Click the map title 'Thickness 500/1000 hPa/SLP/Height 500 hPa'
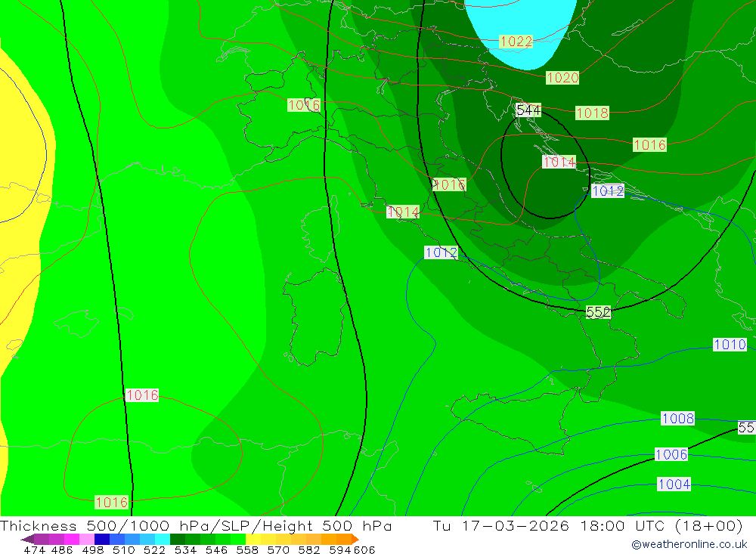756x554 pixels. coord(196,525)
